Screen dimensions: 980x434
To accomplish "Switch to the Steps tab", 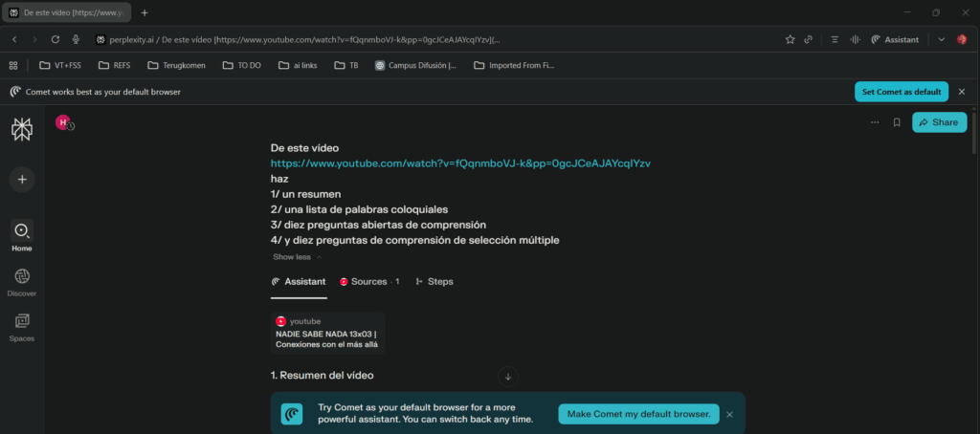I will coord(434,282).
